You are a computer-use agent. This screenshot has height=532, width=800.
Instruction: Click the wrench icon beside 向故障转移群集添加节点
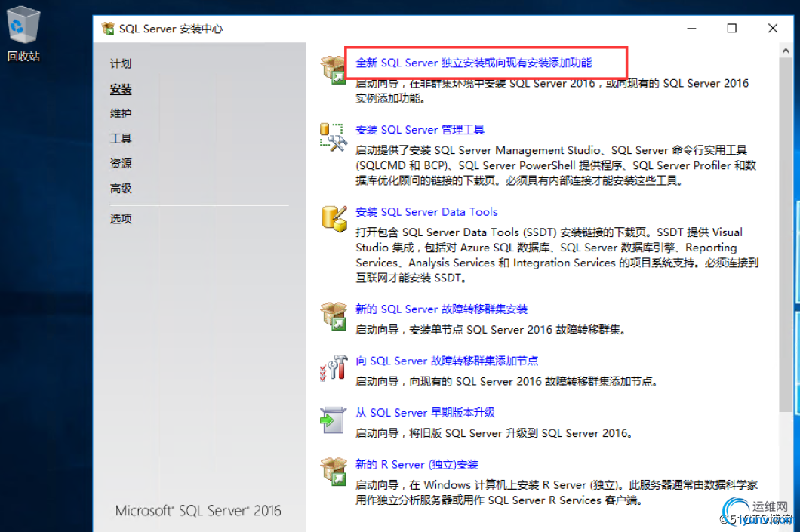pos(333,367)
